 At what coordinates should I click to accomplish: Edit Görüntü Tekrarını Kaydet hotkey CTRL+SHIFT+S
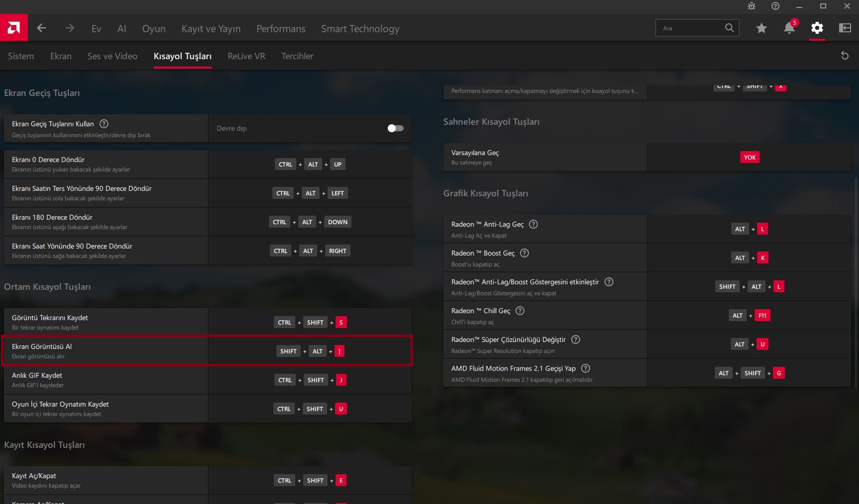[x=310, y=322]
